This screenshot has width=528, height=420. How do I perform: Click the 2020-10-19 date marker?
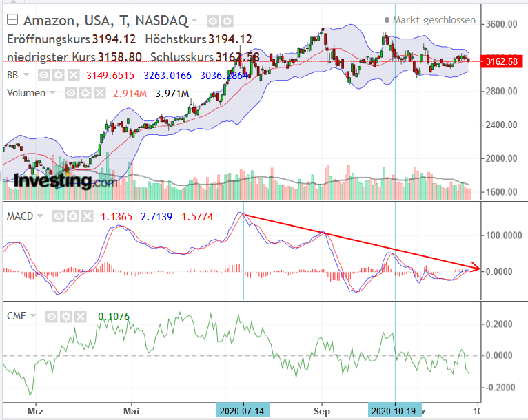(394, 411)
